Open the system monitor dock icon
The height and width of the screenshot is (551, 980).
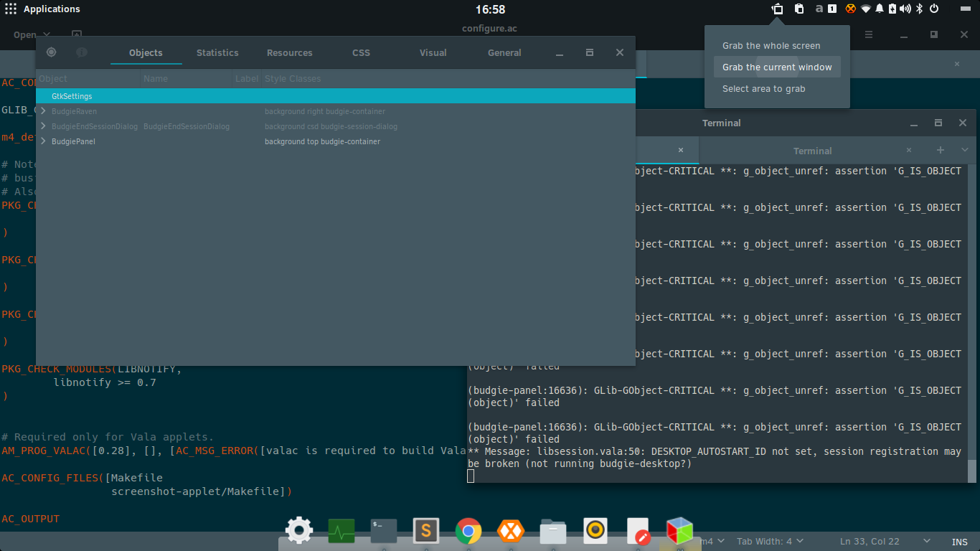click(x=341, y=531)
